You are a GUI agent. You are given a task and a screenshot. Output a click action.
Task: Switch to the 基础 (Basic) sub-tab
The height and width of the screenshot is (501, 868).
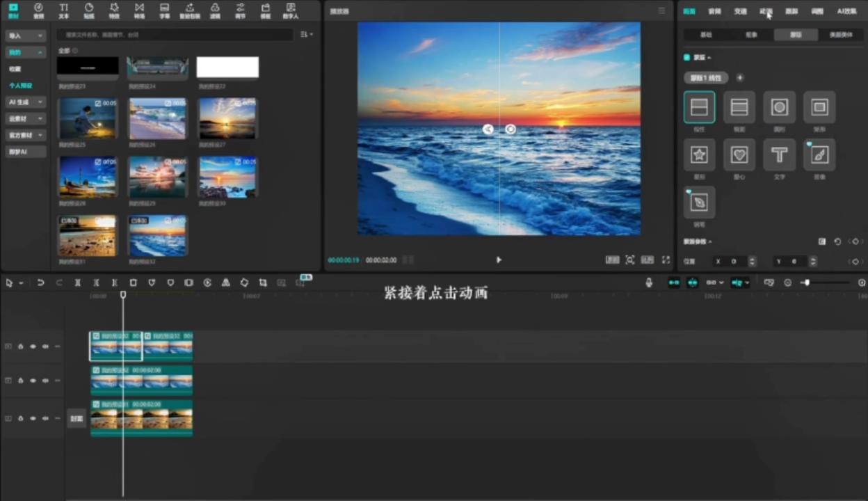pyautogui.click(x=706, y=34)
